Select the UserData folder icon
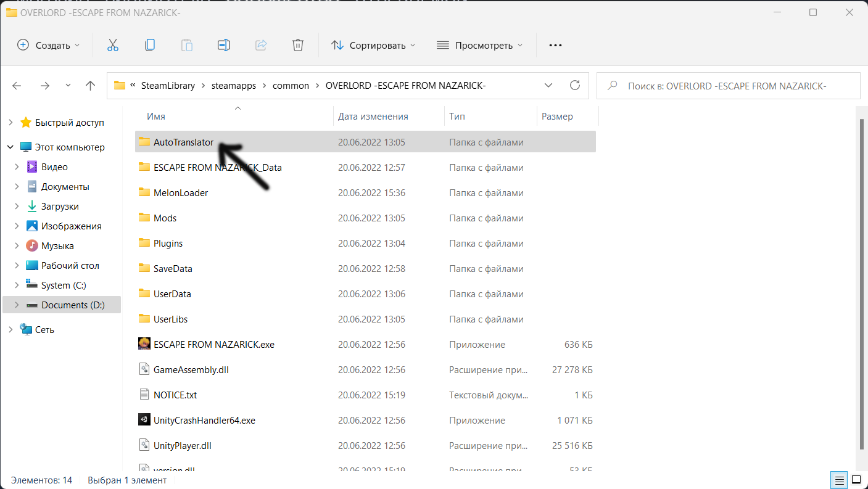868x489 pixels. click(144, 294)
